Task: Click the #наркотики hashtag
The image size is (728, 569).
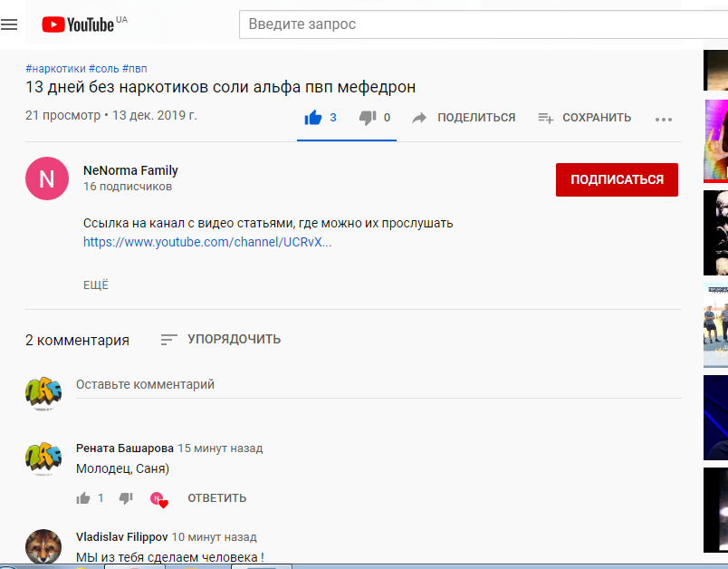Action: pos(55,69)
